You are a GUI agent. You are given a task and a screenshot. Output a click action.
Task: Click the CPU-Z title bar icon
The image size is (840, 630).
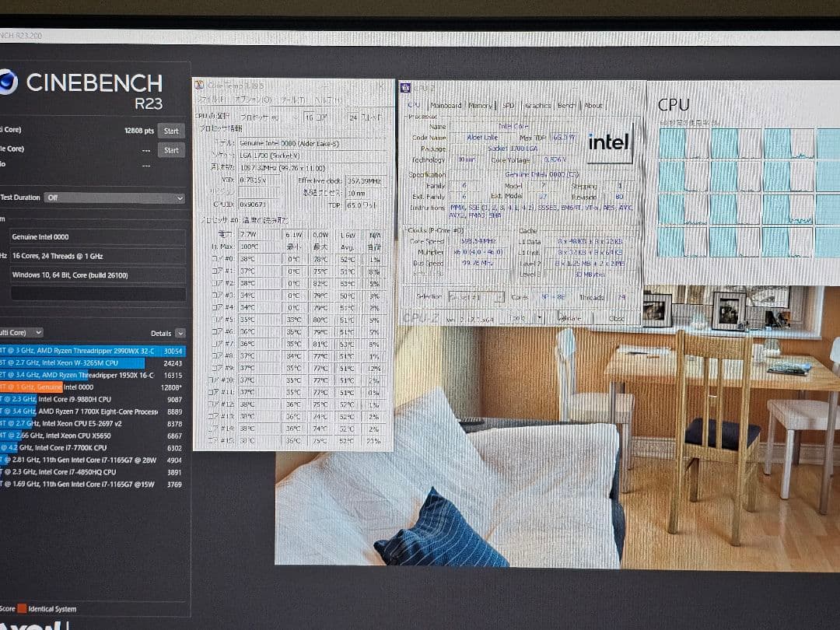point(406,87)
